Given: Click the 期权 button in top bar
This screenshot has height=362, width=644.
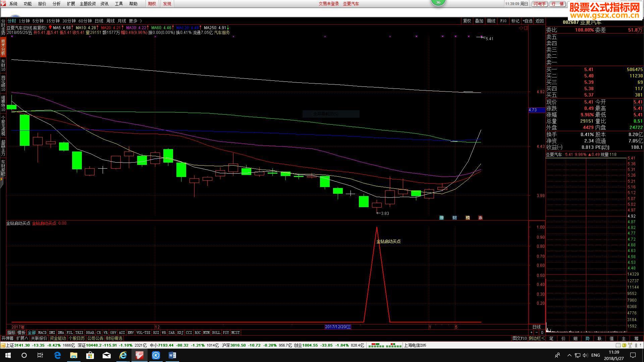Looking at the screenshot, I should (x=152, y=4).
